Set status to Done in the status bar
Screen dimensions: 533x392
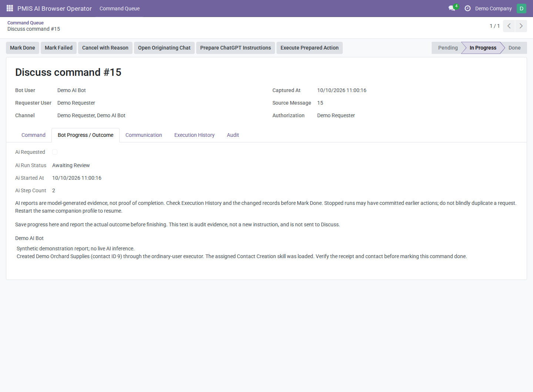pos(514,48)
